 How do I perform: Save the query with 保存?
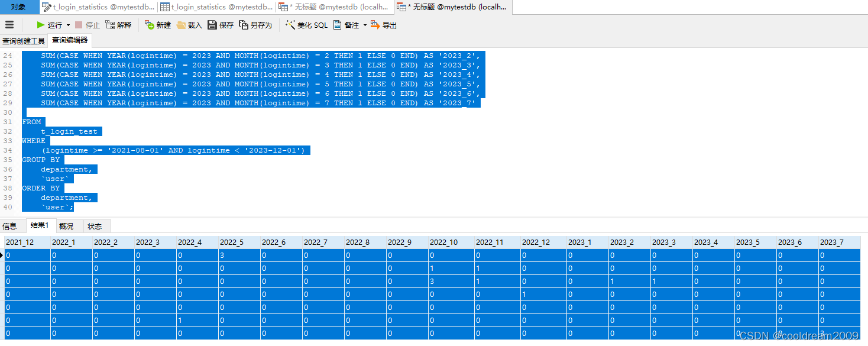coord(221,25)
